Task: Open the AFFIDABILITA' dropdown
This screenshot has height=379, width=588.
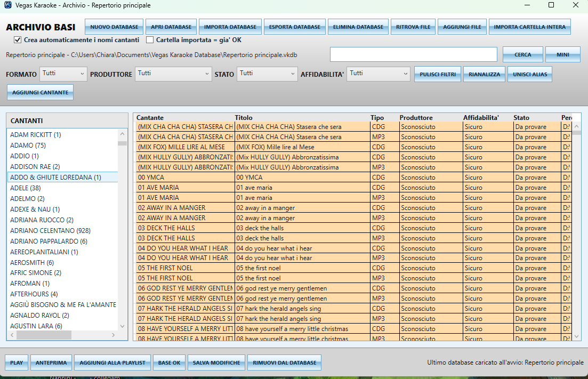Action: (378, 74)
